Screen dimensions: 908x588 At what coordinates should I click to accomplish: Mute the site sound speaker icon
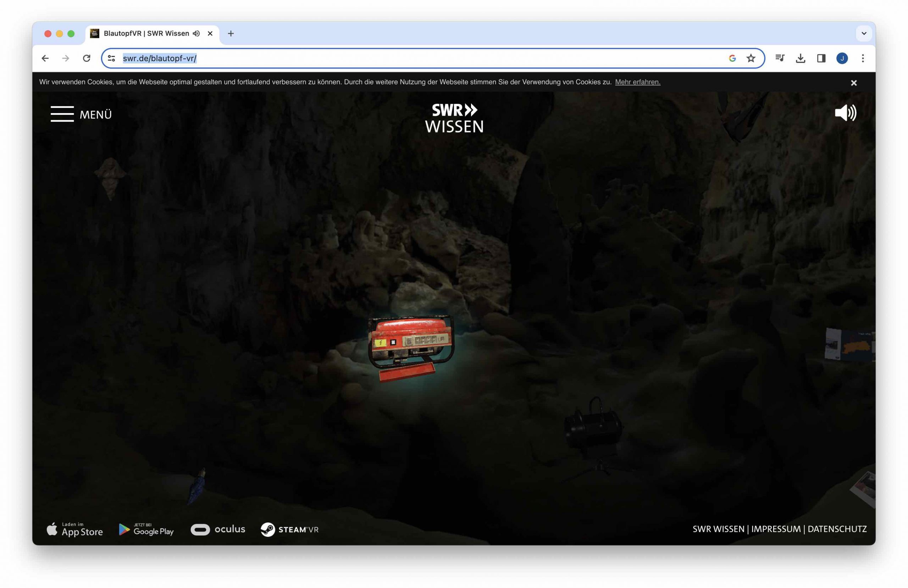846,113
